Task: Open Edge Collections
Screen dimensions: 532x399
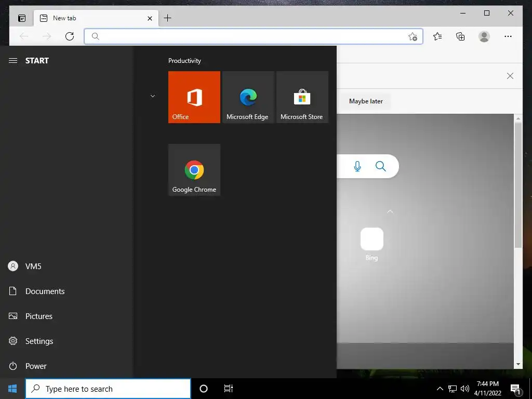Action: click(x=460, y=36)
